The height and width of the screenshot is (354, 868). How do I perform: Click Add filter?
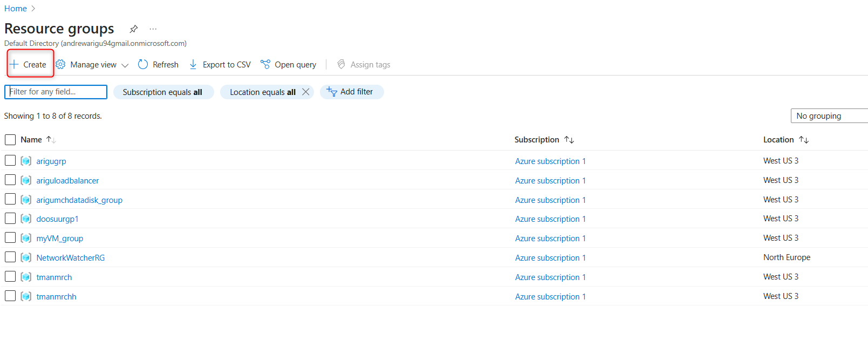point(352,92)
